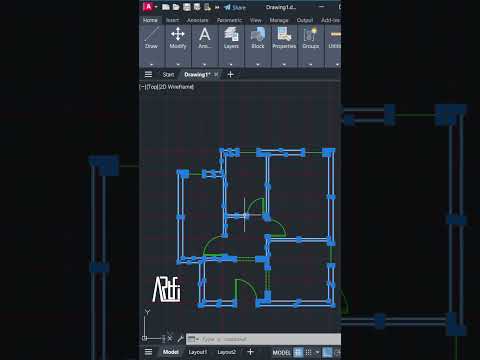
Task: Toggle the snap mode dotted icon
Action: (x=308, y=352)
